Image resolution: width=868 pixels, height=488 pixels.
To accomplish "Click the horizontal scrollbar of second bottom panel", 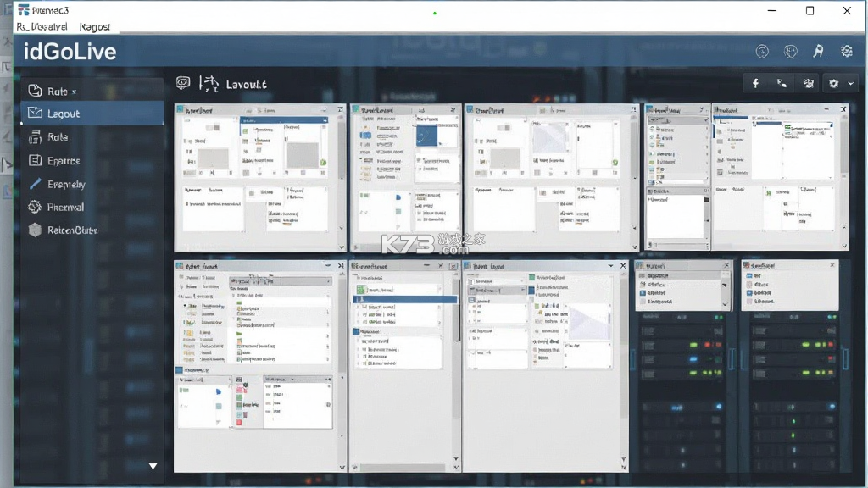I will (x=403, y=468).
